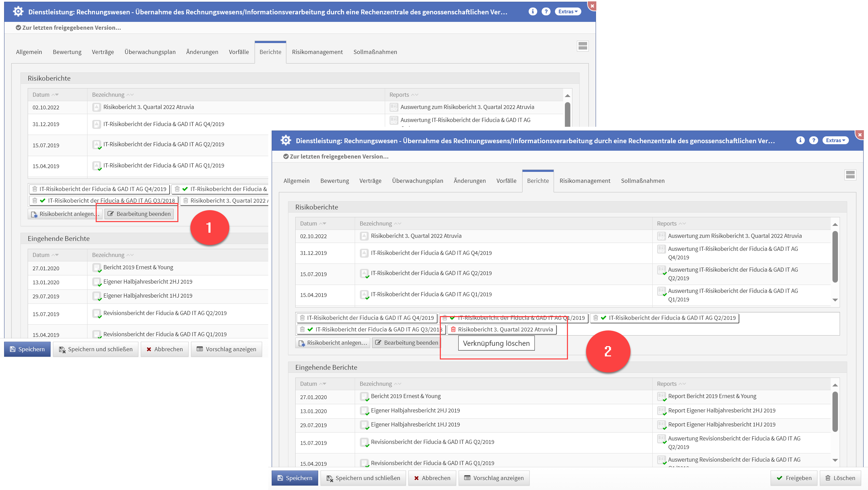This screenshot has width=868, height=490.
Task: Open the Extras dropdown in the front dialog
Action: pyautogui.click(x=835, y=140)
